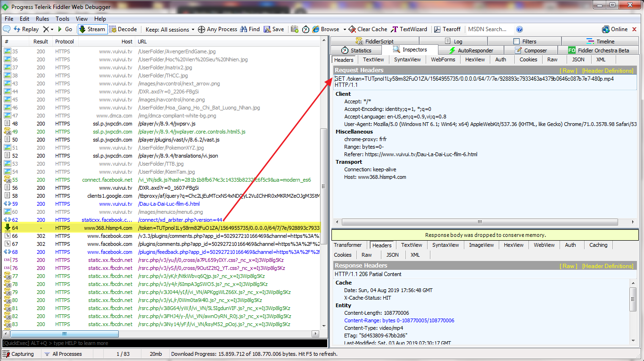Open the Composer tab
Image resolution: width=644 pixels, height=361 pixels.
[x=531, y=50]
